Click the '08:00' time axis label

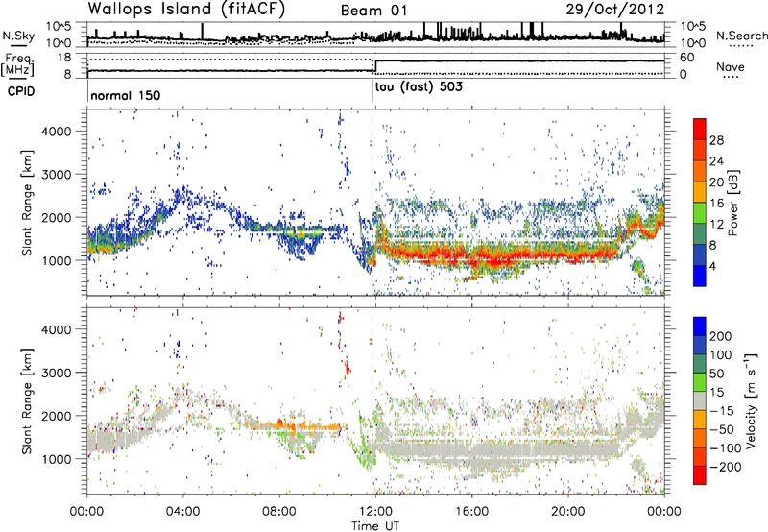pyautogui.click(x=278, y=512)
